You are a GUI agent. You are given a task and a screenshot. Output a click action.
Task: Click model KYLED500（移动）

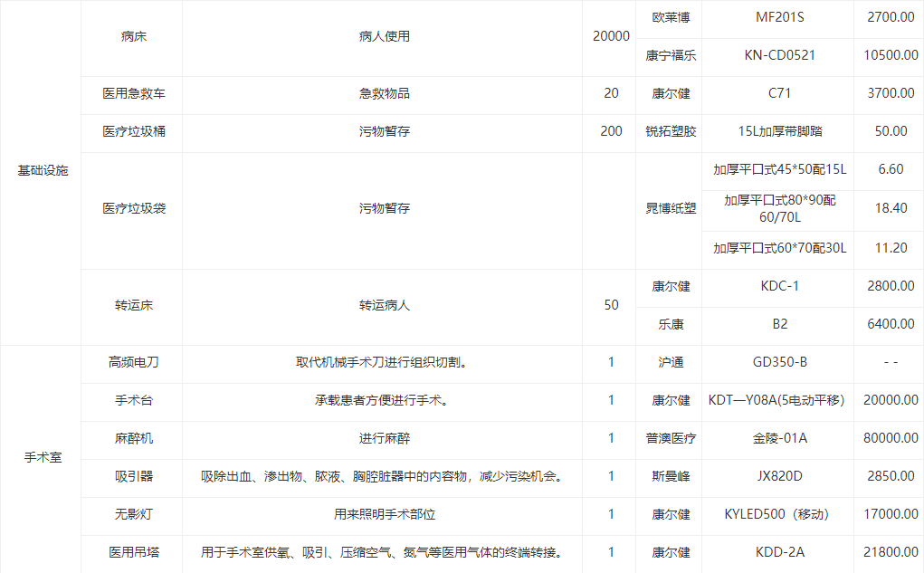click(776, 515)
